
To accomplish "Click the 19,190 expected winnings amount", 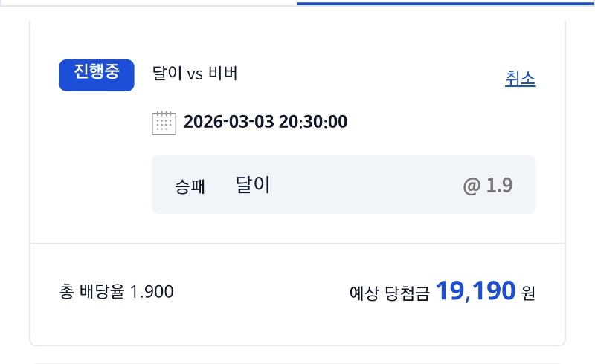I will point(475,290).
